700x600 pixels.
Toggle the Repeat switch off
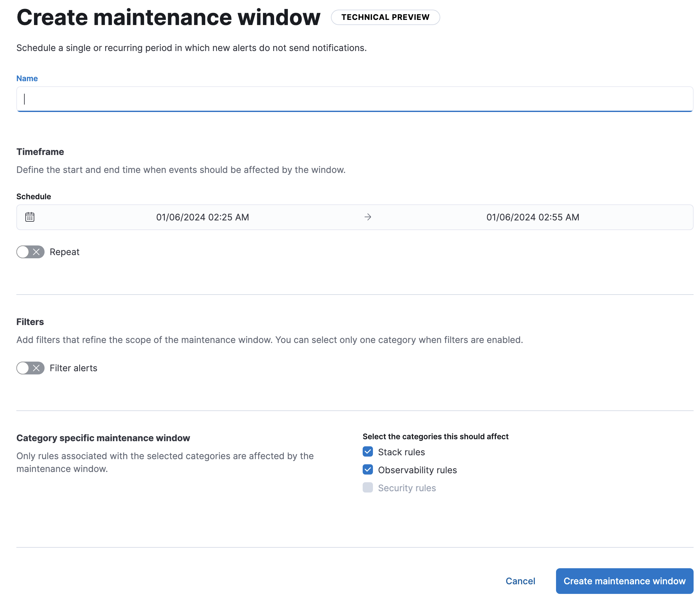tap(30, 251)
